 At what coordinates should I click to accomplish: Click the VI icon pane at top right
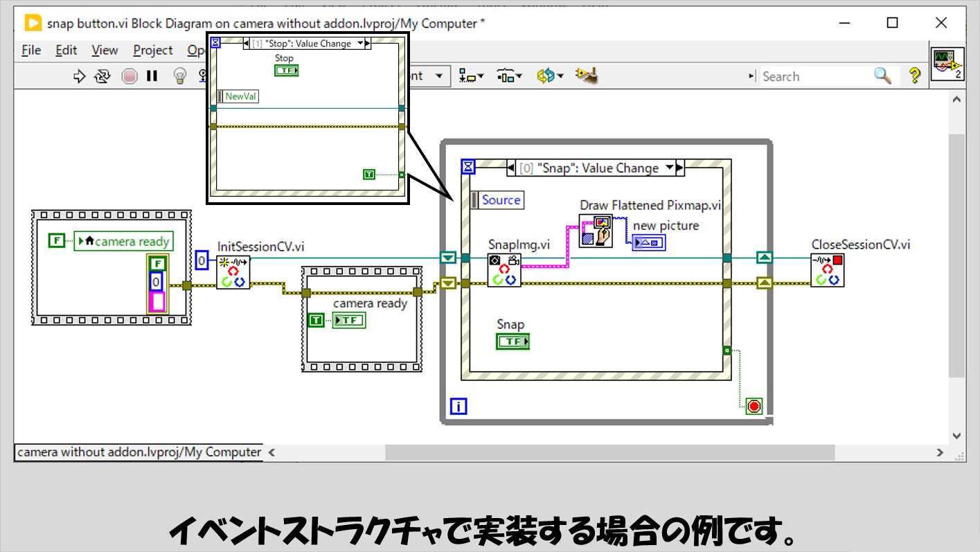pyautogui.click(x=947, y=64)
